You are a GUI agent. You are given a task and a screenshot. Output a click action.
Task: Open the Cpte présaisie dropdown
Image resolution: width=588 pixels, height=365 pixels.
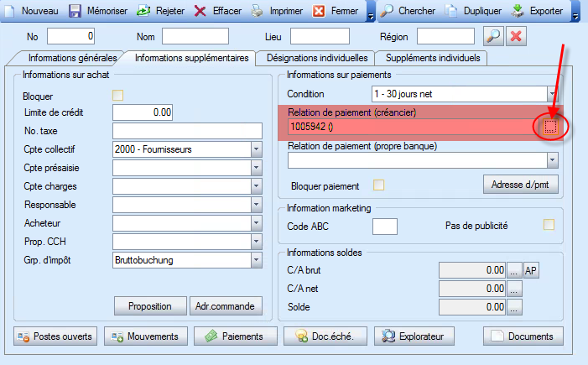pos(256,168)
